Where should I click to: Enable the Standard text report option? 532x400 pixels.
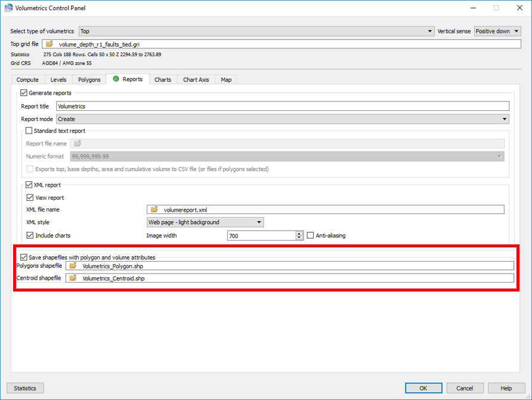point(29,131)
